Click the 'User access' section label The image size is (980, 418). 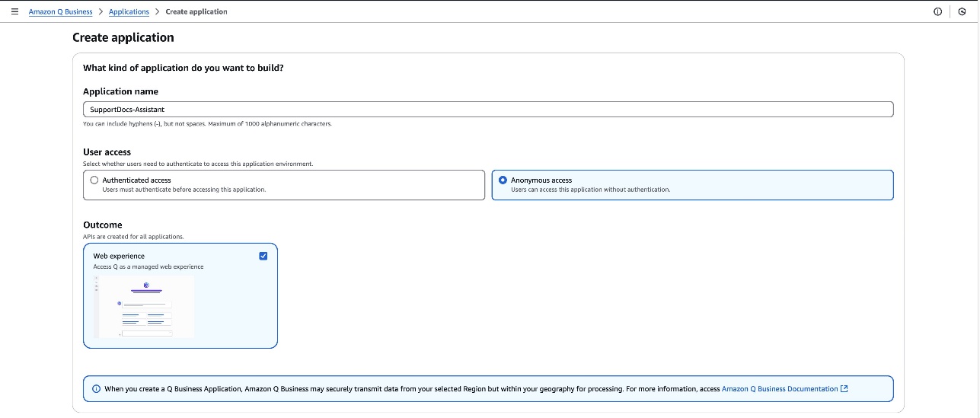tap(107, 152)
